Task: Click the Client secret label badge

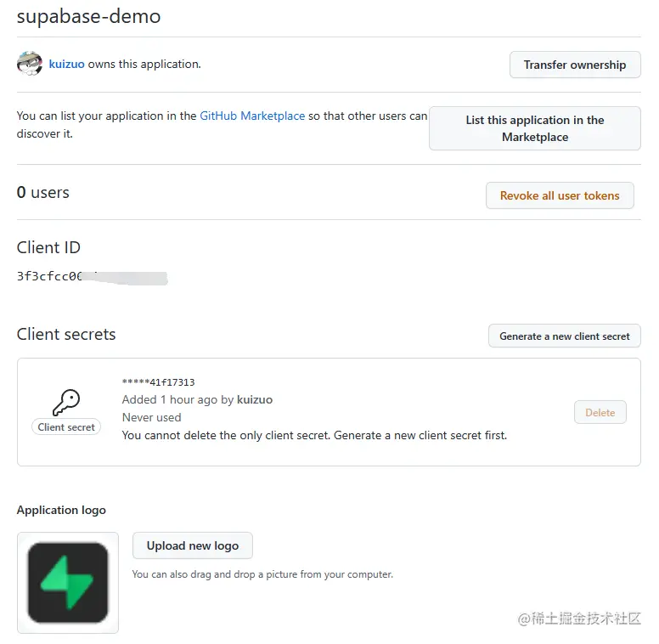Action: point(66,427)
